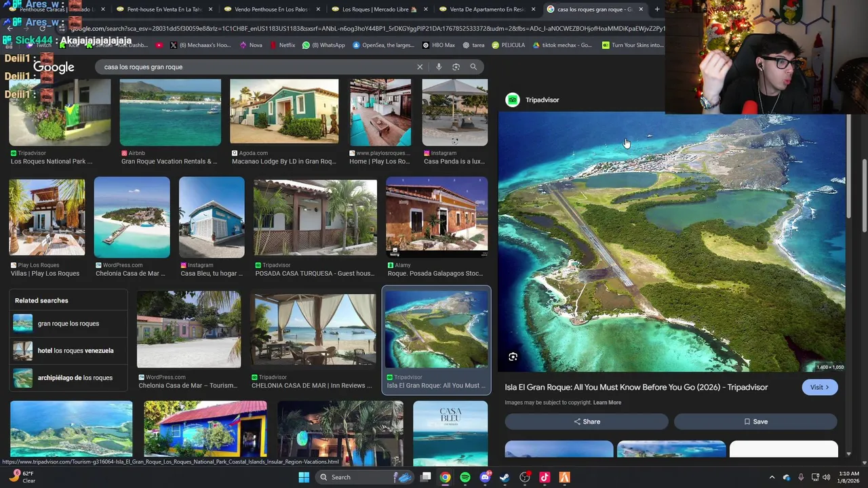The image size is (868, 488).
Task: Open a new browser tab
Action: [657, 9]
